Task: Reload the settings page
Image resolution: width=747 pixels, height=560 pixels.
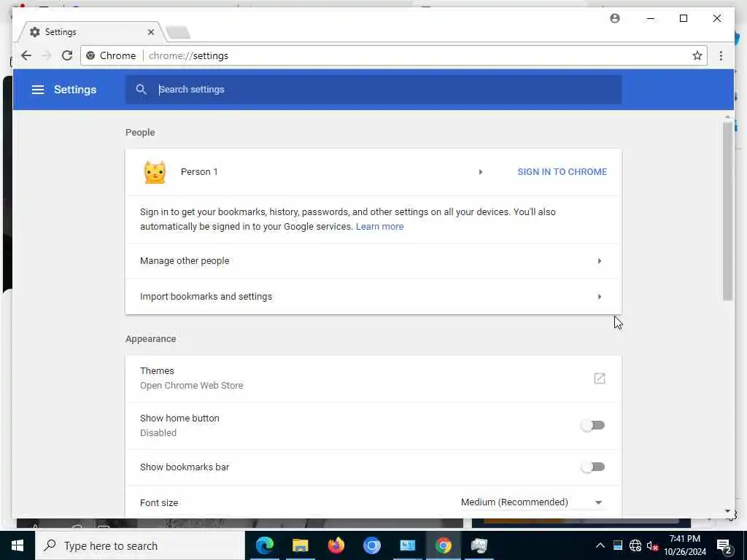Action: (x=67, y=55)
